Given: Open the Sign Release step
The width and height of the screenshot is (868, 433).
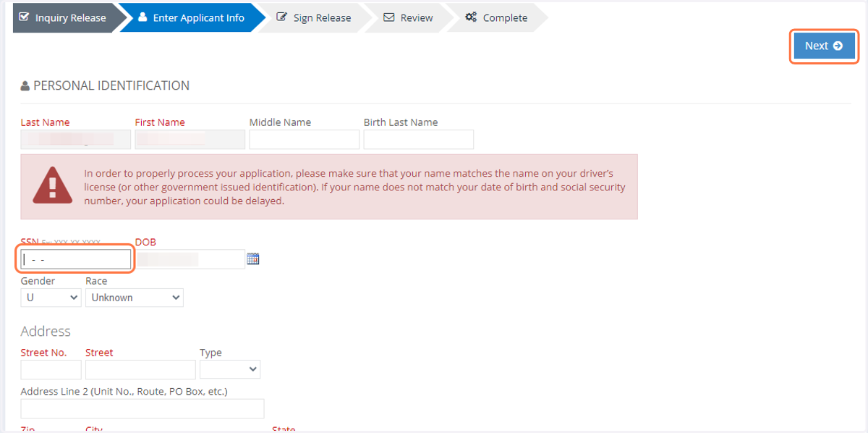Looking at the screenshot, I should 315,18.
